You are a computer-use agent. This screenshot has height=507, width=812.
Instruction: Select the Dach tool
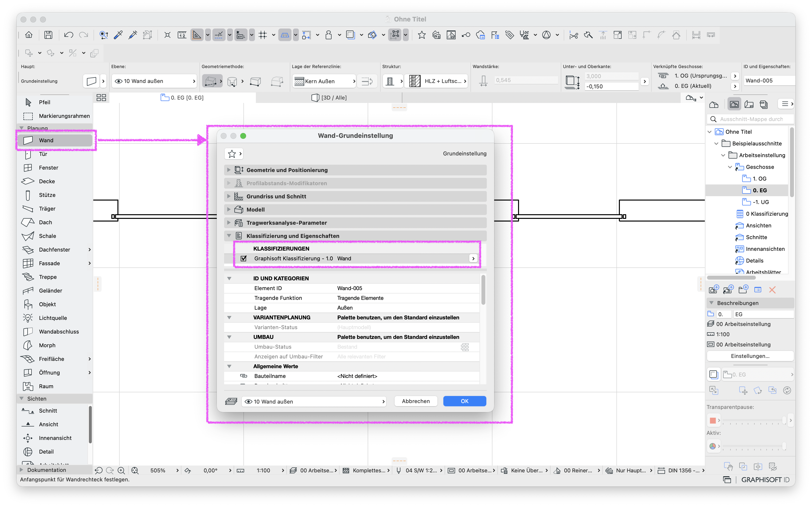tap(45, 222)
